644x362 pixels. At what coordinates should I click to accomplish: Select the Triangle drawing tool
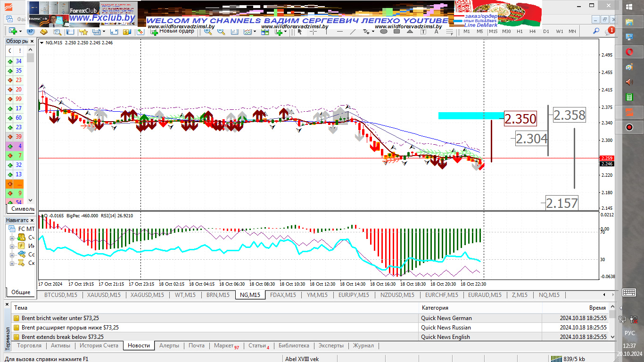tap(410, 32)
